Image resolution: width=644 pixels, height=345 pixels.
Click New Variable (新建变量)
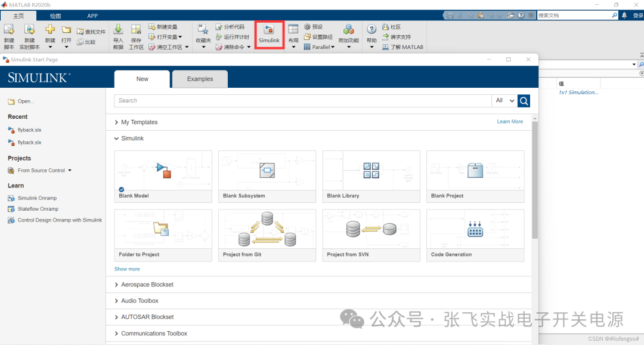163,27
